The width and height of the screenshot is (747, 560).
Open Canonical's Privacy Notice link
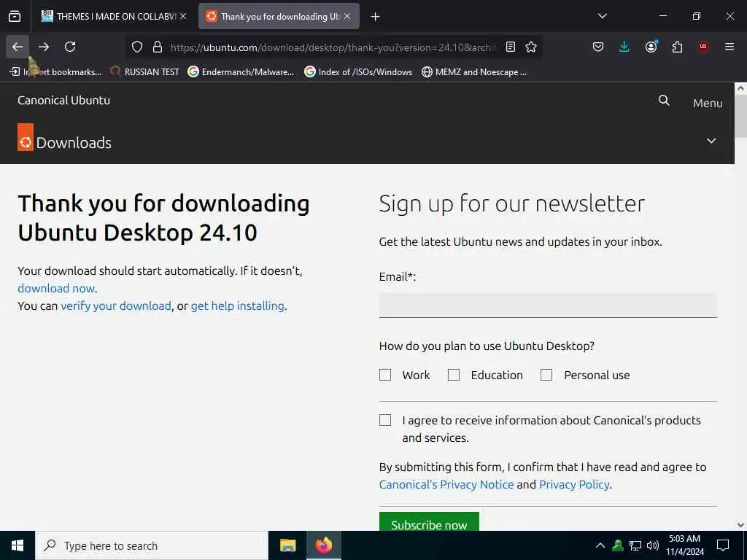(446, 484)
